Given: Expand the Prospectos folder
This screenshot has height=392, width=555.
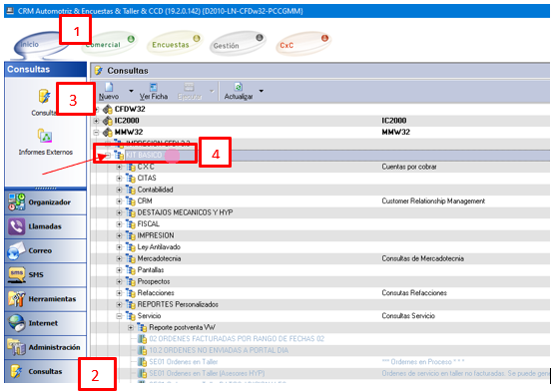Looking at the screenshot, I should pyautogui.click(x=119, y=281).
